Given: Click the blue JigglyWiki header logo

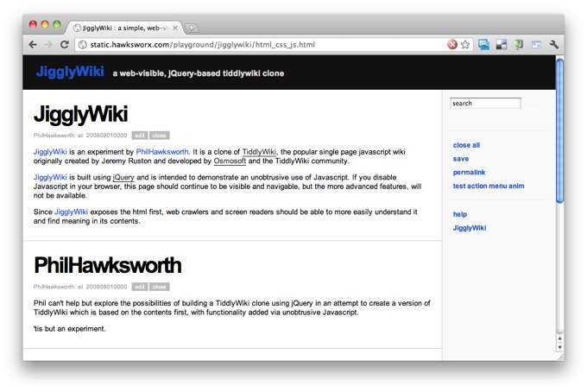Looking at the screenshot, I should tap(70, 71).
